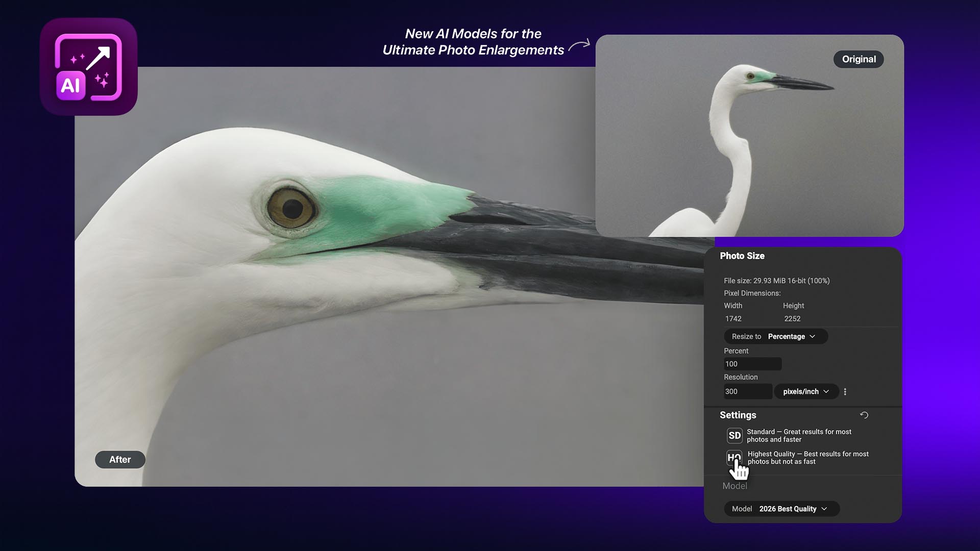Click the Settings section header
Viewport: 980px width, 551px height.
coord(738,415)
